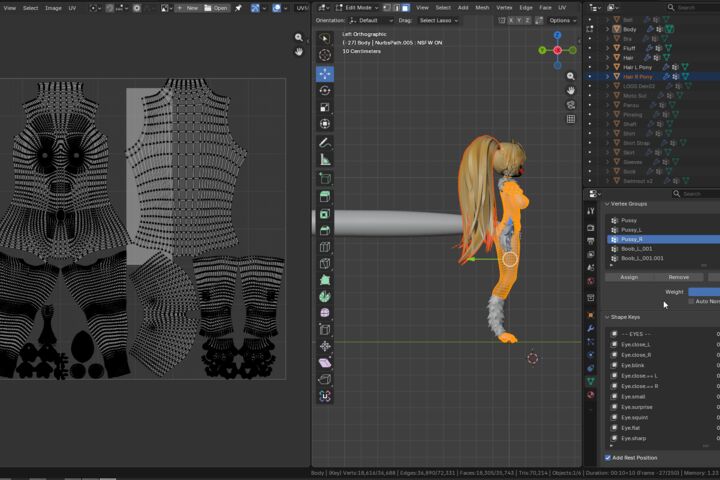This screenshot has width=720, height=480.
Task: Select the Knife tool
Action: coord(325,264)
